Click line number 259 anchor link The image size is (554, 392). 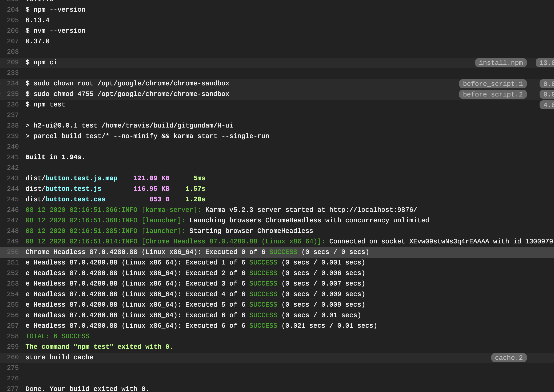click(x=13, y=347)
